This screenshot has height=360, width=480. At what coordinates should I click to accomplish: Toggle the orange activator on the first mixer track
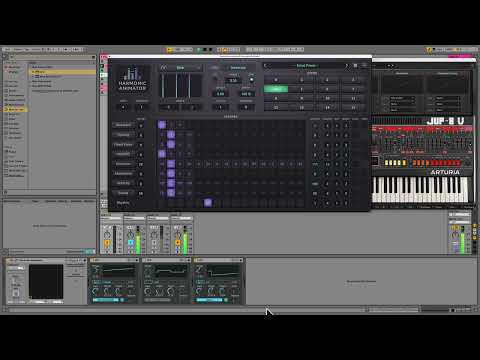[107, 243]
